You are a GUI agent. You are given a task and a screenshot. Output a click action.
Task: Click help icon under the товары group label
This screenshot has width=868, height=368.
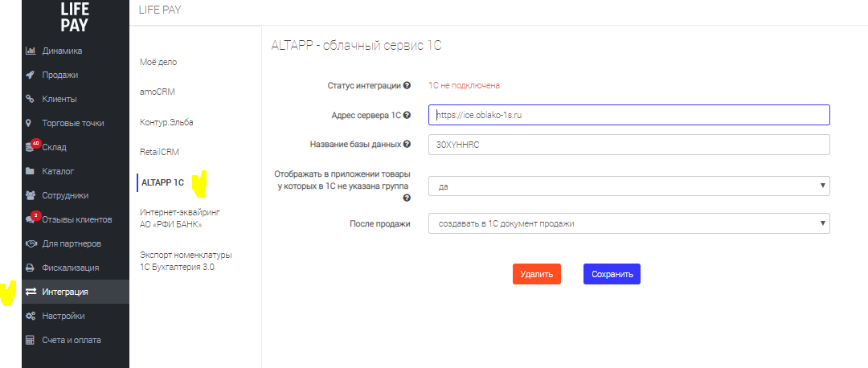click(407, 198)
